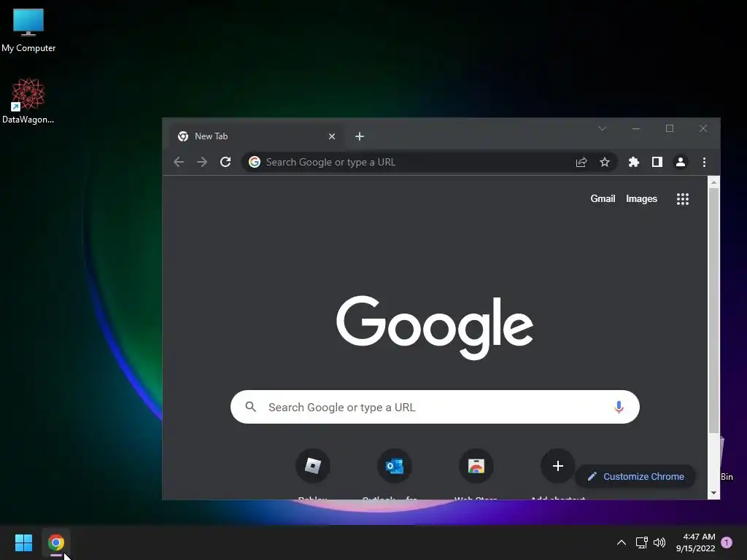Click the Google icon in address bar

click(255, 163)
